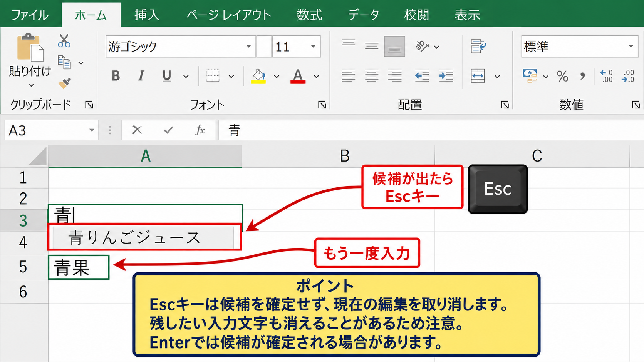The width and height of the screenshot is (644, 362).
Task: Expand borders dropdown arrow
Action: pos(231,76)
